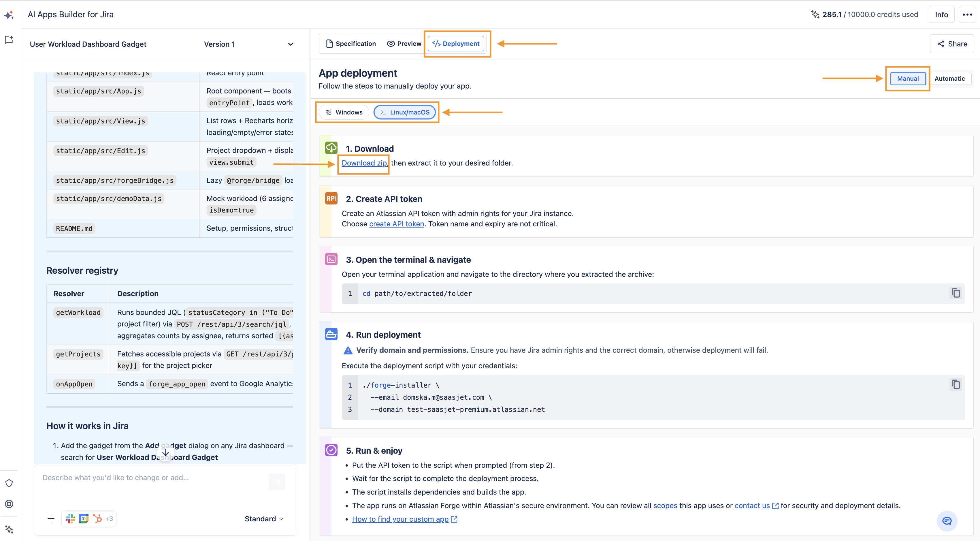Screen dimensions: 980x541
Task: Click the credits sparkle icon beside 285.1
Action: click(815, 14)
